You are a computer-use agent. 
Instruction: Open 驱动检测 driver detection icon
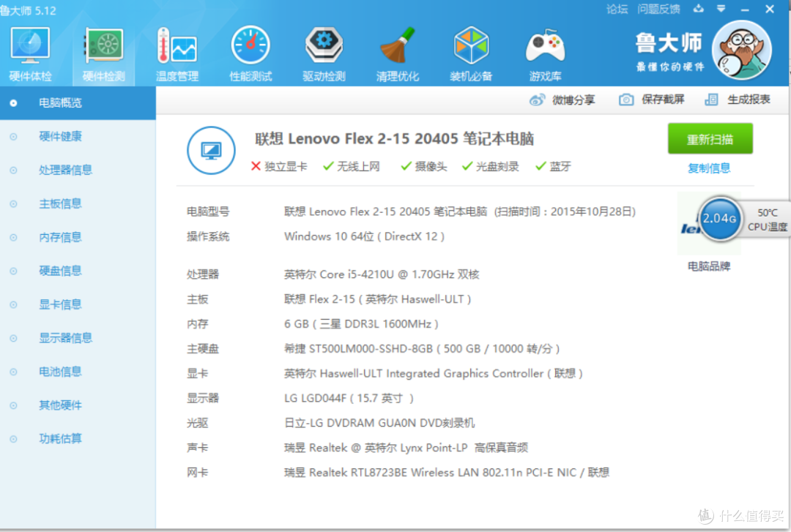pyautogui.click(x=324, y=54)
